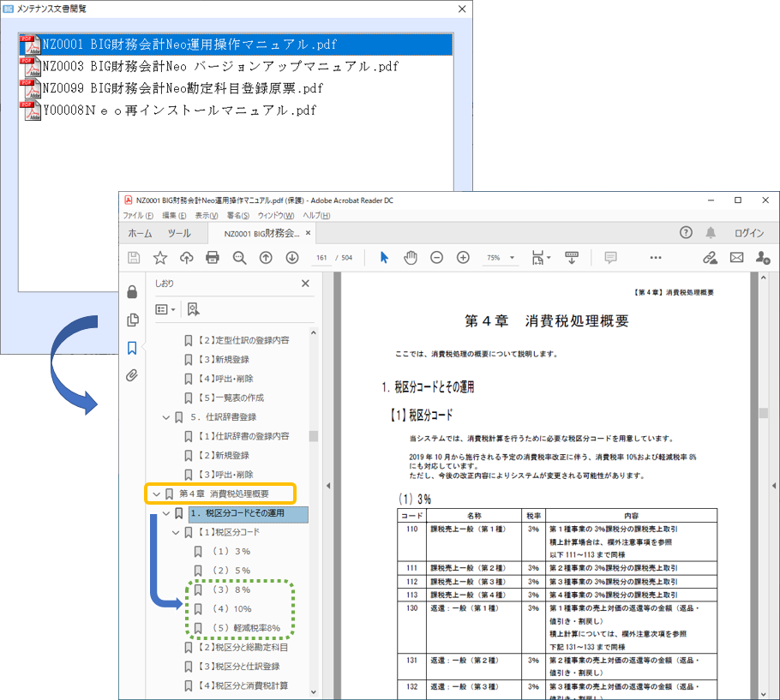Open notifications bell icon
780x700 pixels.
coord(711,233)
